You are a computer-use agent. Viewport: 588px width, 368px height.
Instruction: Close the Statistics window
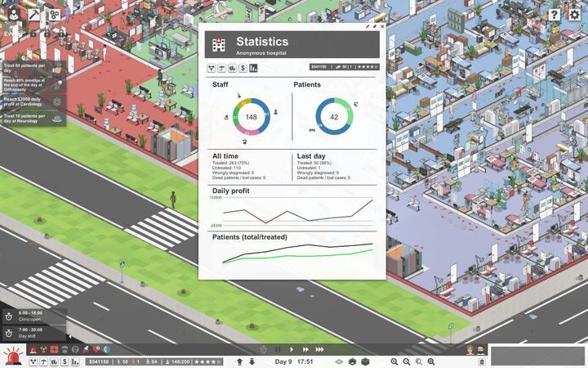(382, 26)
